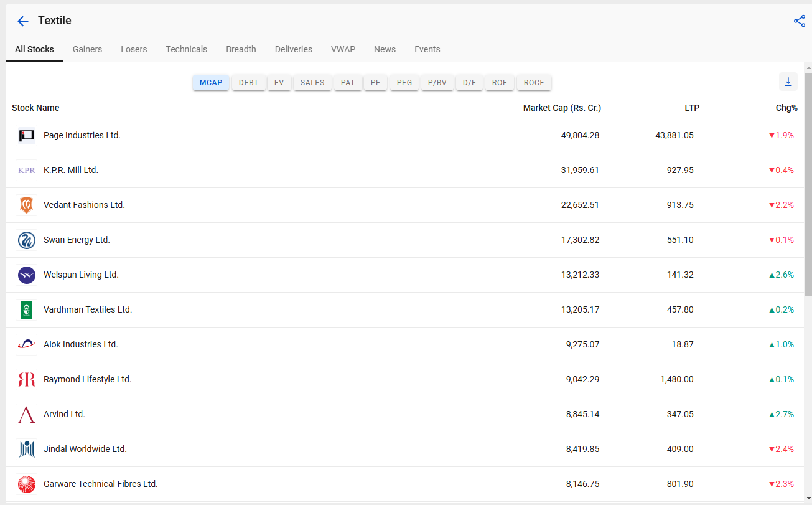The height and width of the screenshot is (505, 812).
Task: Select the D/E metric chip
Action: click(x=469, y=83)
